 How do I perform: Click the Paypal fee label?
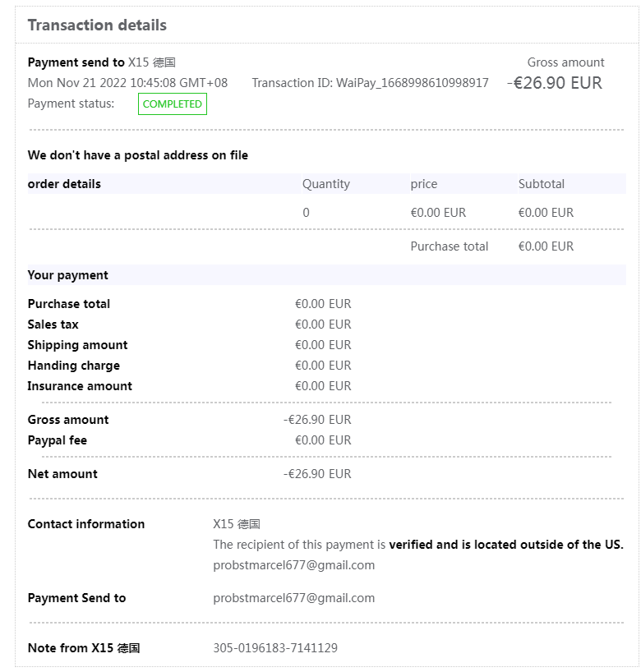pyautogui.click(x=57, y=440)
